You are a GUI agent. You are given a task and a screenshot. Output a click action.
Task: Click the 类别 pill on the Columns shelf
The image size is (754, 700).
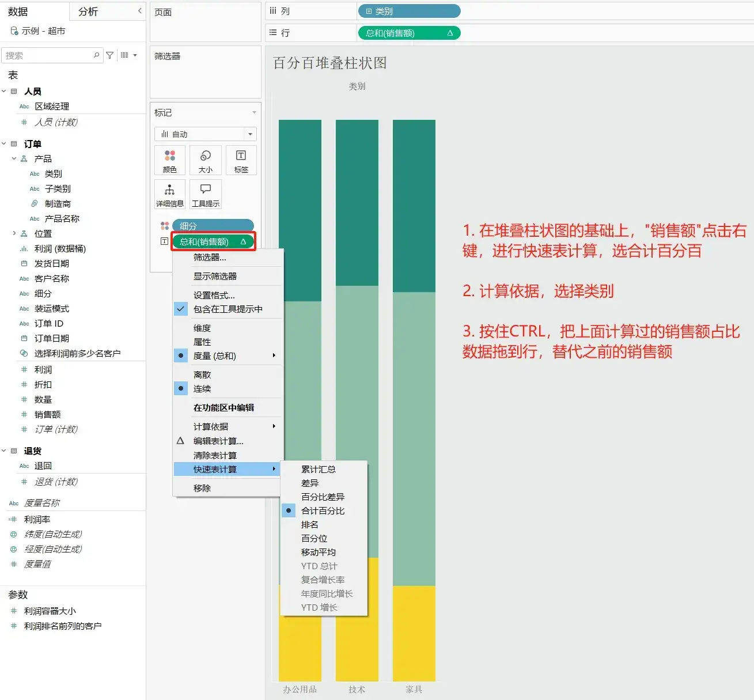click(x=408, y=11)
